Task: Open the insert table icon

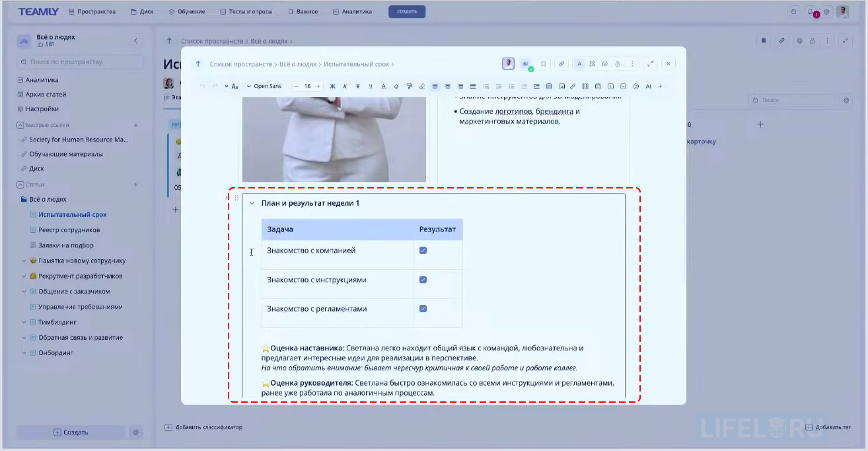Action: click(x=548, y=86)
